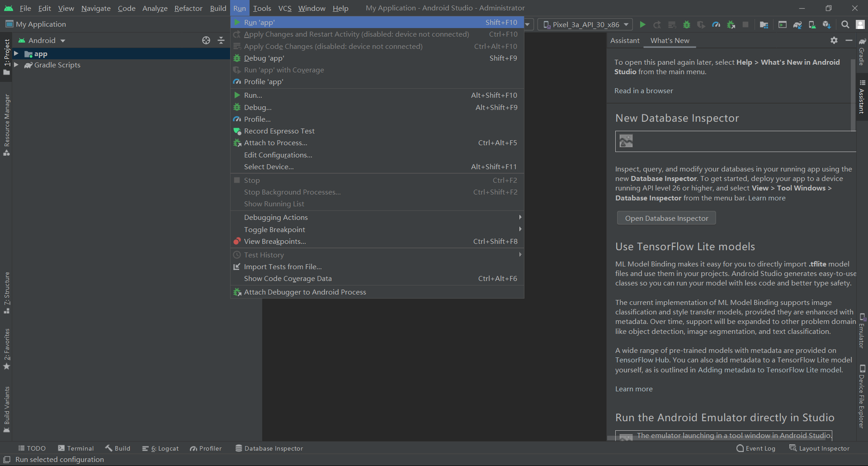The height and width of the screenshot is (466, 868).
Task: Choose Import Tests from File... entry
Action: coord(377,266)
